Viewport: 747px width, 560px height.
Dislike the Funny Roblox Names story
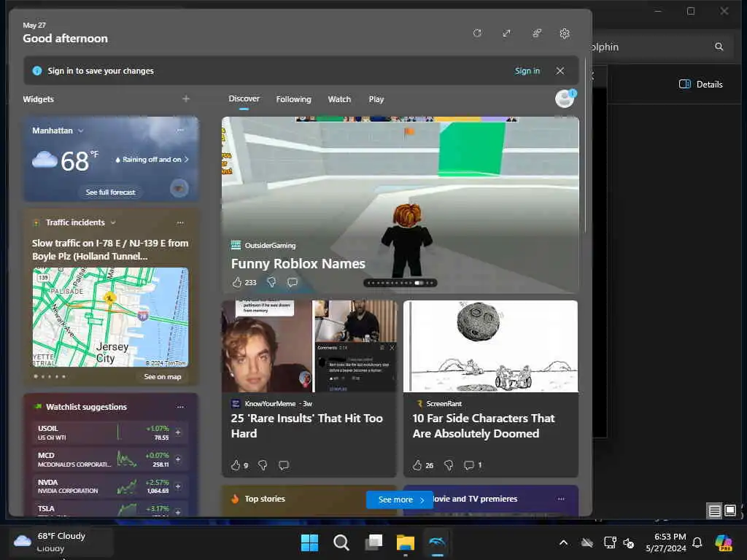271,282
